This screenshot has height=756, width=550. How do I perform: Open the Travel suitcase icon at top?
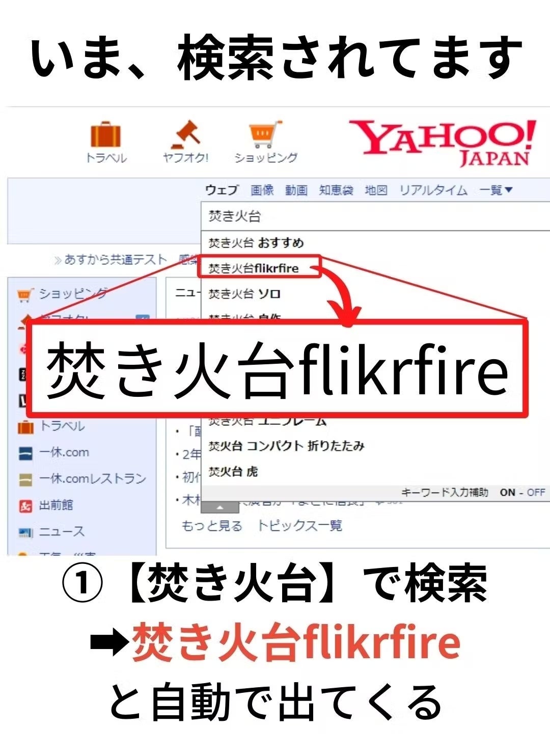pos(105,135)
